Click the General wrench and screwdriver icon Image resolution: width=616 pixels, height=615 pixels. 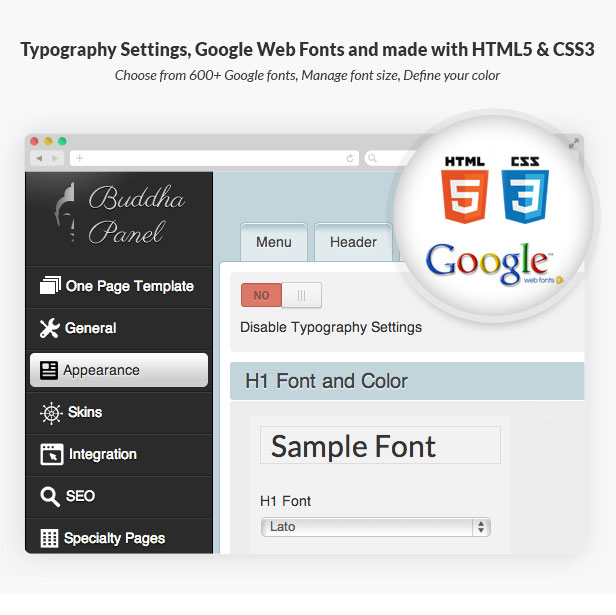click(50, 328)
